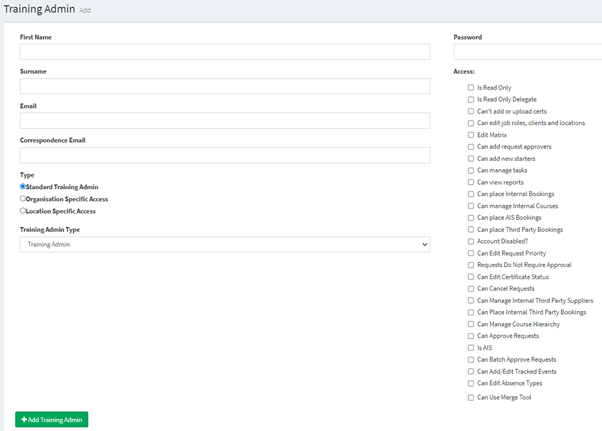Enable Can Approve Requests checkbox
This screenshot has height=431, width=602.
click(471, 336)
